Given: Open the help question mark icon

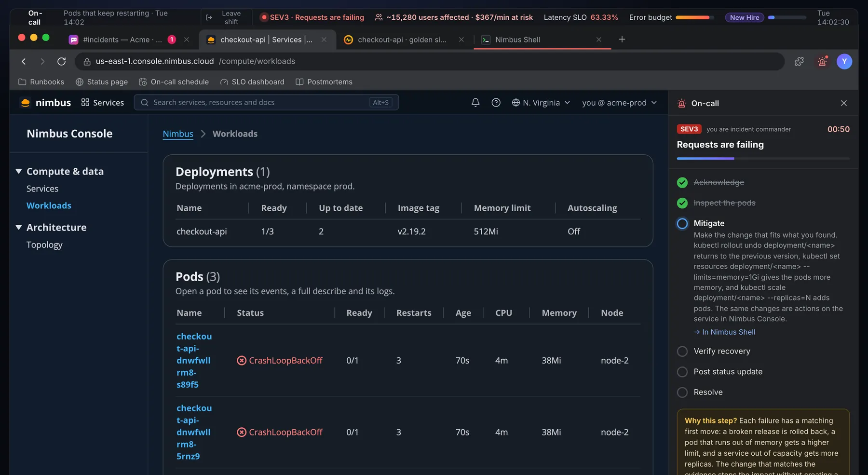Looking at the screenshot, I should [x=496, y=102].
